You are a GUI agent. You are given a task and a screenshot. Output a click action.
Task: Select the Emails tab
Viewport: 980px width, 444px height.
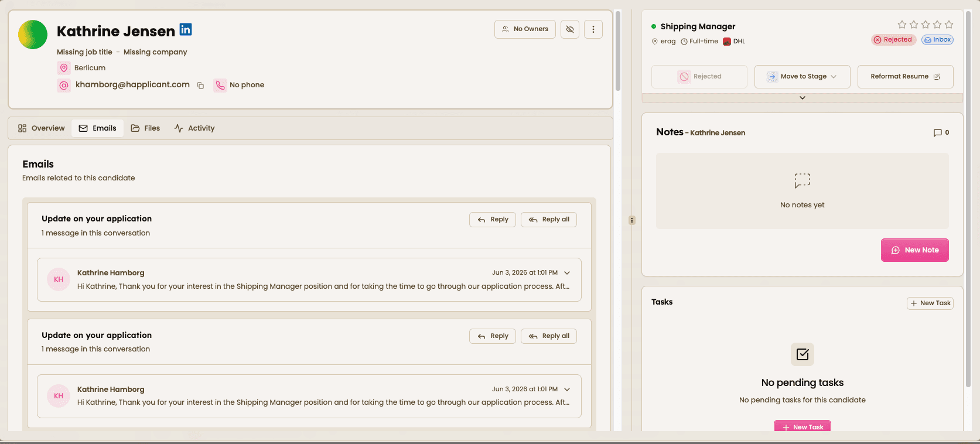point(98,128)
